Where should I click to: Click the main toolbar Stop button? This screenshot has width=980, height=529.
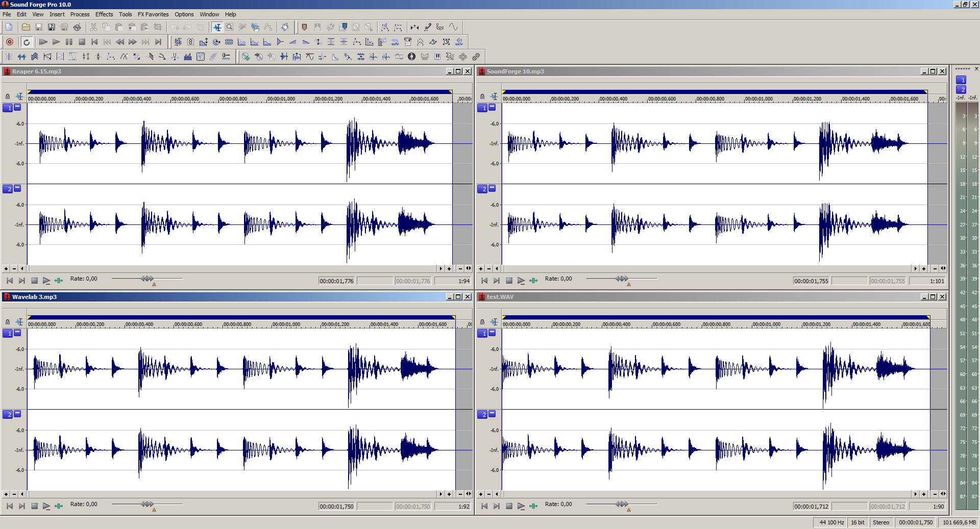tap(82, 42)
